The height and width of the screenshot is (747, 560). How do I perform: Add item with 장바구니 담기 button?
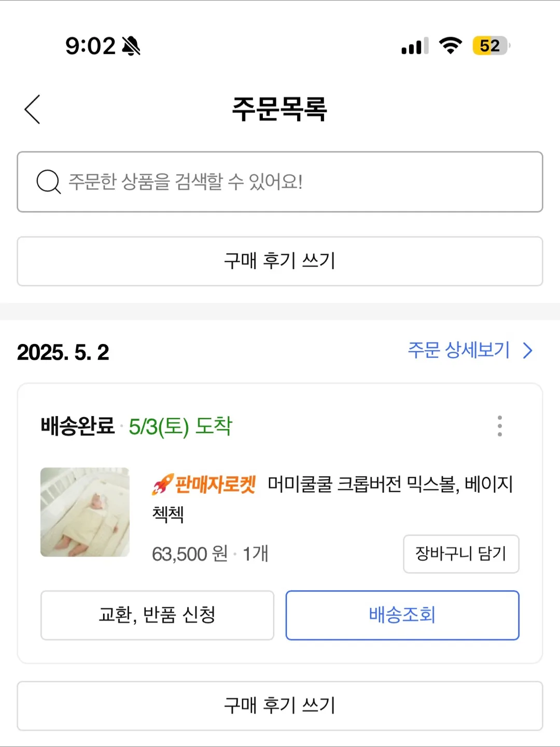461,554
